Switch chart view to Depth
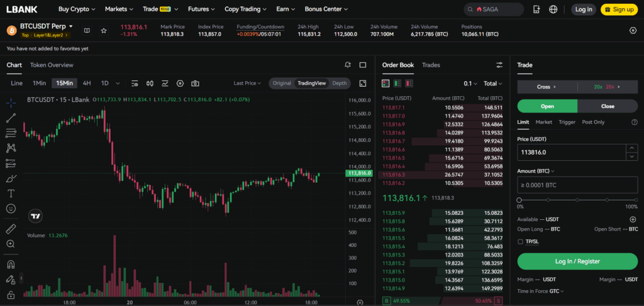The image size is (644, 306). 339,84
